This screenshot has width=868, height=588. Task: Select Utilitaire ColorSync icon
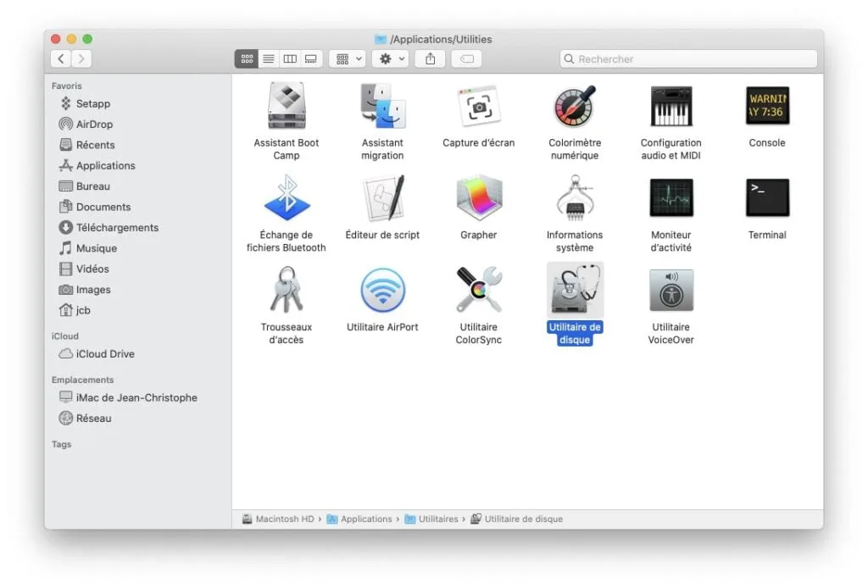pos(479,290)
